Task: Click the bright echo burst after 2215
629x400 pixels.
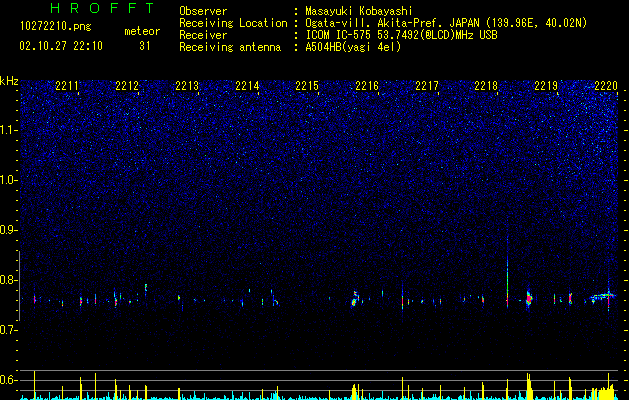Action: tap(355, 299)
